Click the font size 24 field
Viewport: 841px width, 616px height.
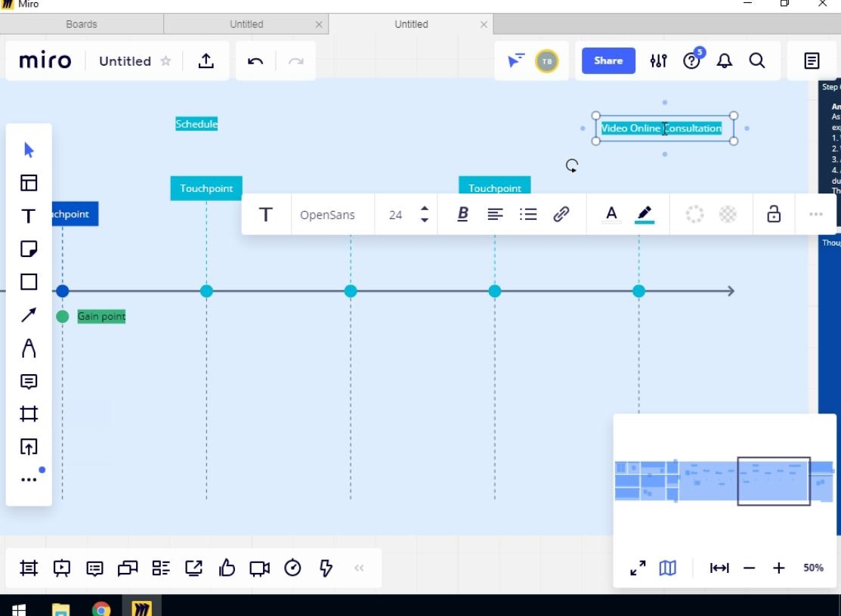[395, 215]
